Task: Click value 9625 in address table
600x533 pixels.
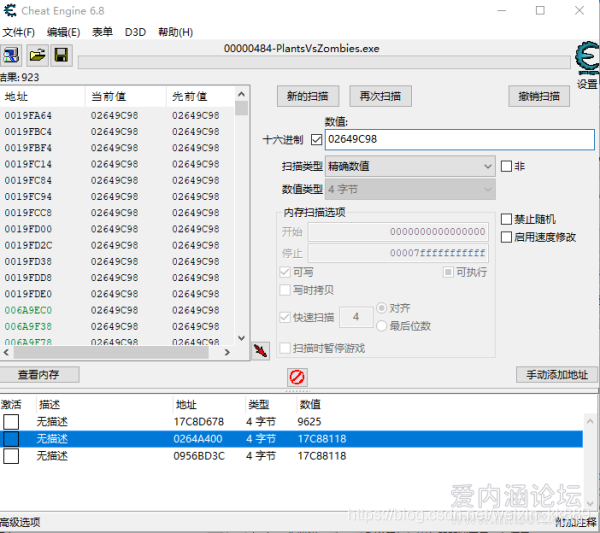Action: 310,422
